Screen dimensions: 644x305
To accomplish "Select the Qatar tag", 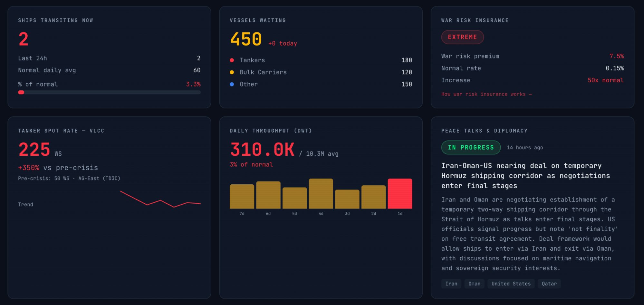I will [549, 284].
